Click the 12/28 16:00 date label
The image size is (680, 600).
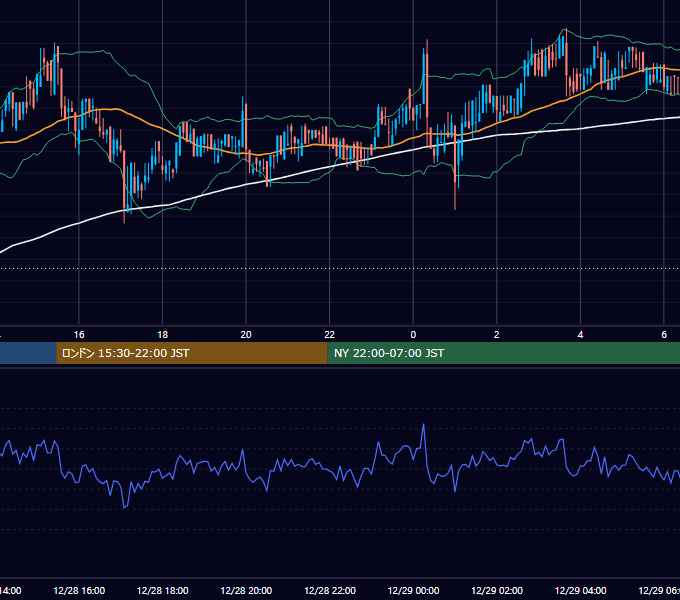[x=79, y=590]
